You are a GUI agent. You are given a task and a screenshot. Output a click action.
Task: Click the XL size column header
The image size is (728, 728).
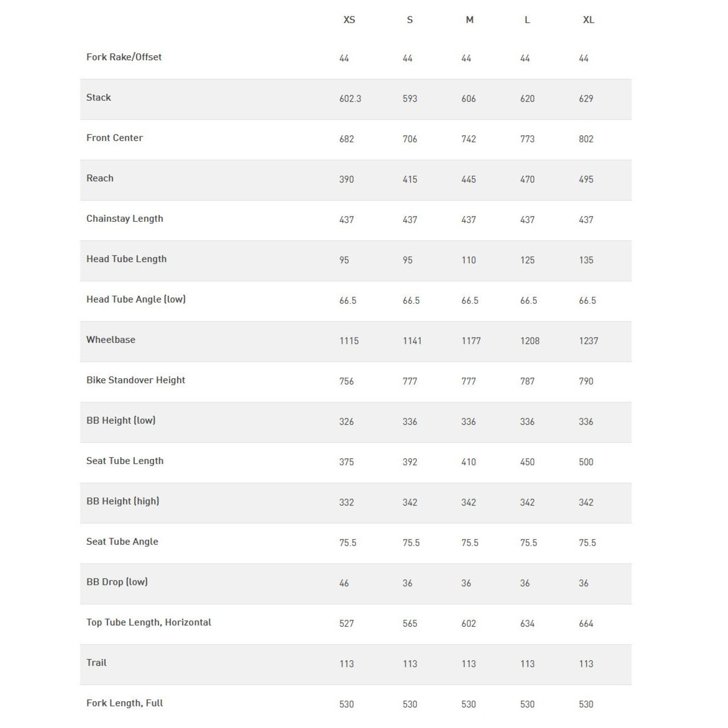(x=589, y=20)
